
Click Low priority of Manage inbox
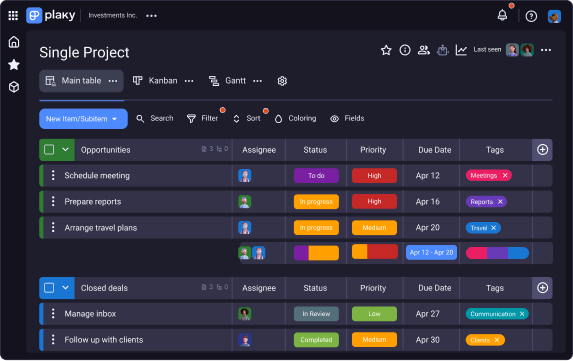(374, 314)
